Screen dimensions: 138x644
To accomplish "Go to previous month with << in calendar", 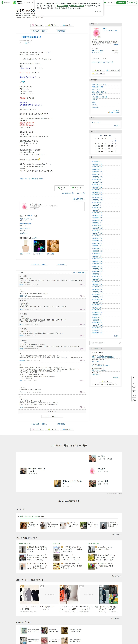I will (101, 136).
